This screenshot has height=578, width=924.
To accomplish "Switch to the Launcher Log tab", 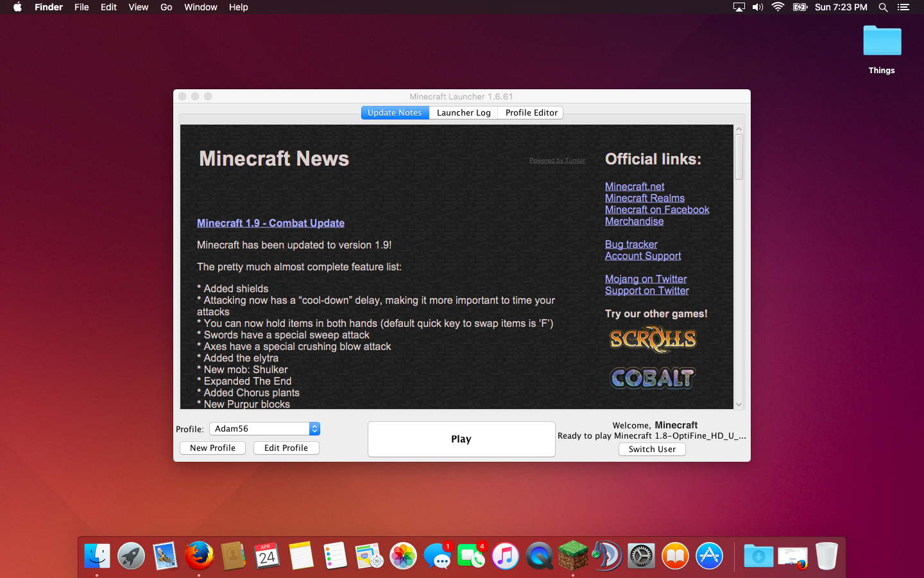I will click(463, 112).
